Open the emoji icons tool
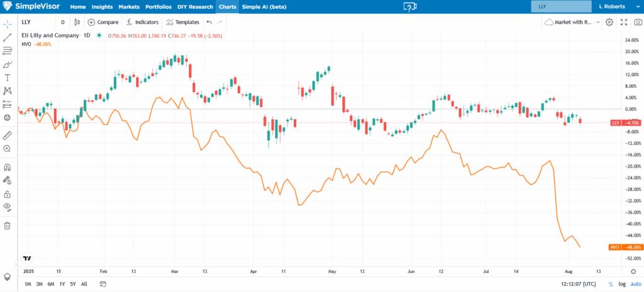The height and width of the screenshot is (292, 644). (x=8, y=117)
